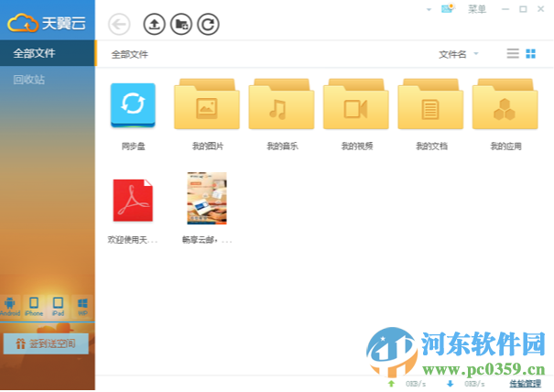Screen dimensions: 554x392
Task: Select 全部文件 in the sidebar
Action: [48, 53]
